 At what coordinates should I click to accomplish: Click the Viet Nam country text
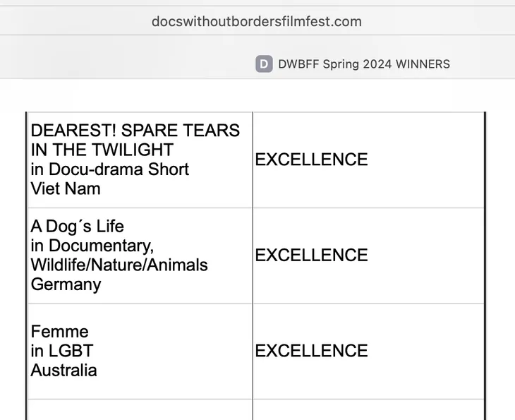pyautogui.click(x=66, y=189)
